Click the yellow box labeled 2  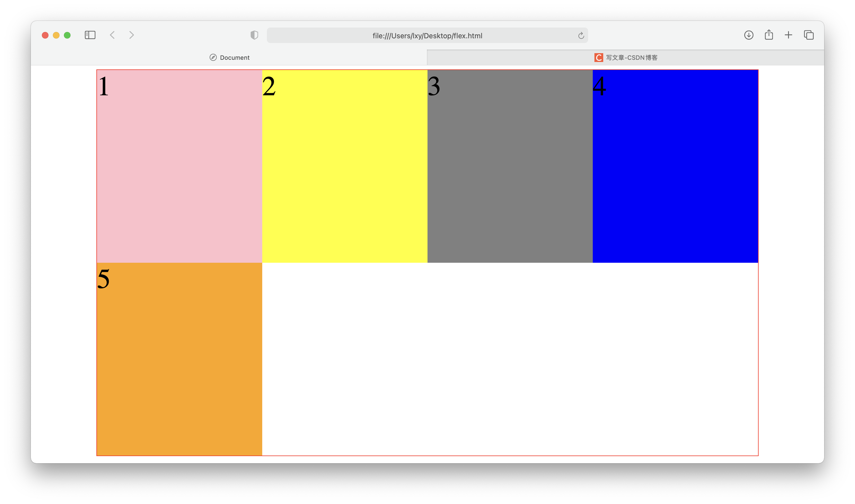point(344,166)
